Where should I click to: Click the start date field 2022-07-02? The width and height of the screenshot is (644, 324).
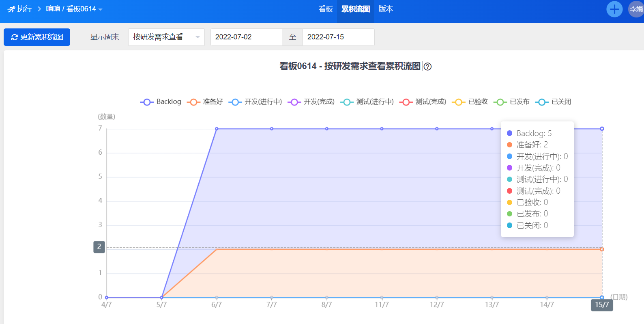tap(246, 37)
